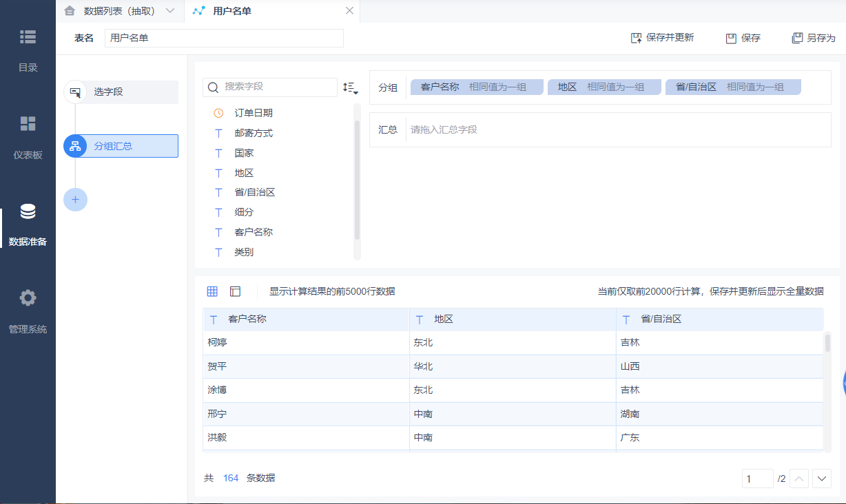Screen dimensions: 846x504
Task: Click the page number input box
Action: (758, 479)
